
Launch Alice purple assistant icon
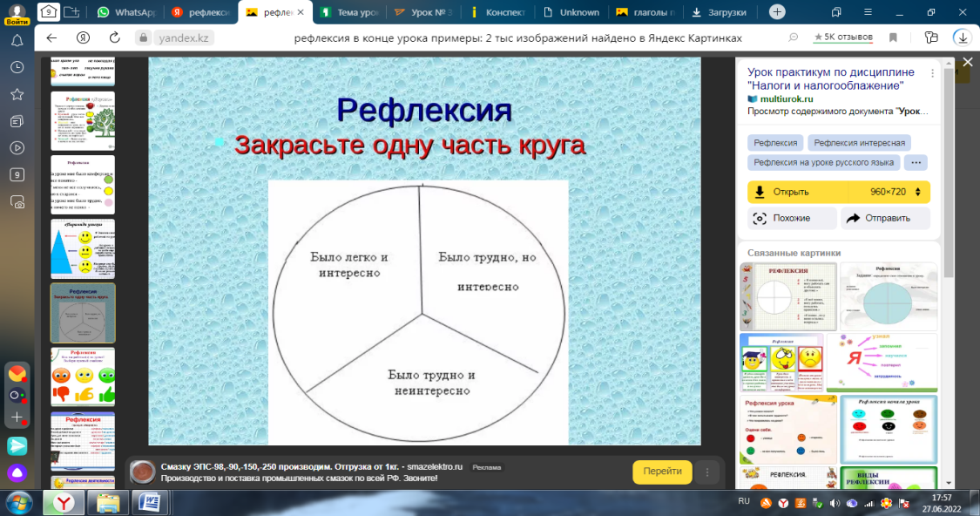[17, 473]
